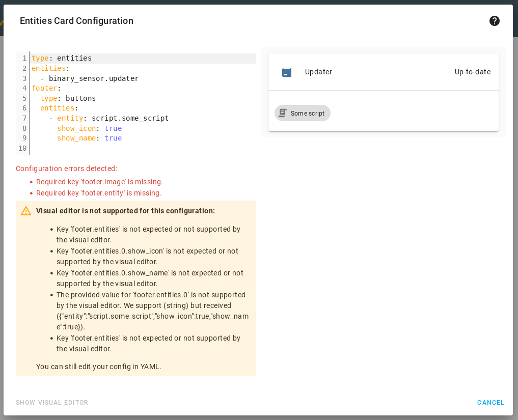Click line number 1 in the YAML editor
This screenshot has height=420, width=518.
[24, 58]
